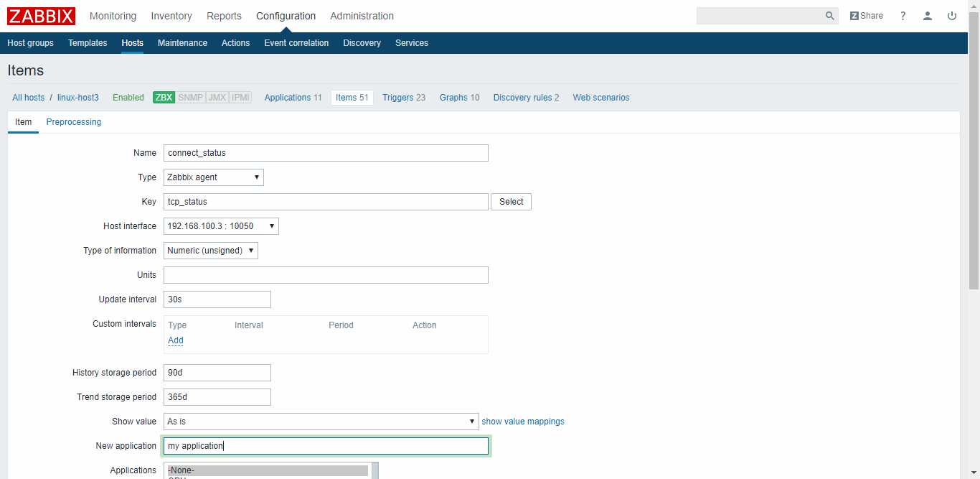Click the All hosts breadcrumb link

coord(29,98)
